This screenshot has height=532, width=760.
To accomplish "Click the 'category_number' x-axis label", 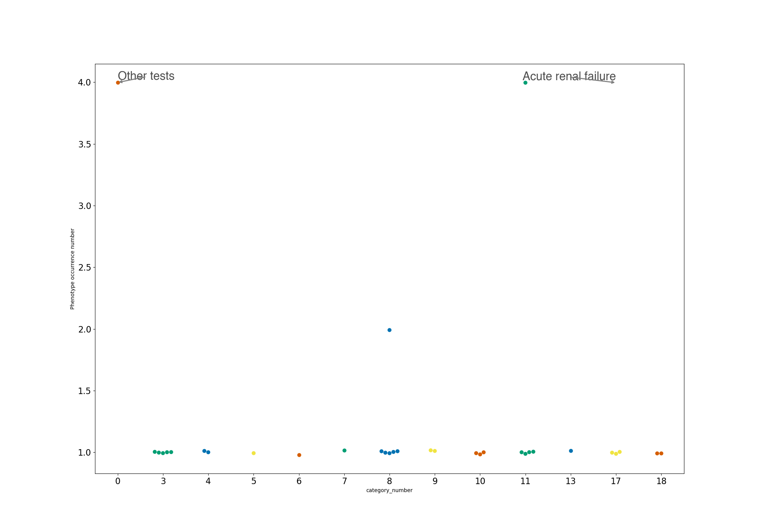I will point(389,490).
